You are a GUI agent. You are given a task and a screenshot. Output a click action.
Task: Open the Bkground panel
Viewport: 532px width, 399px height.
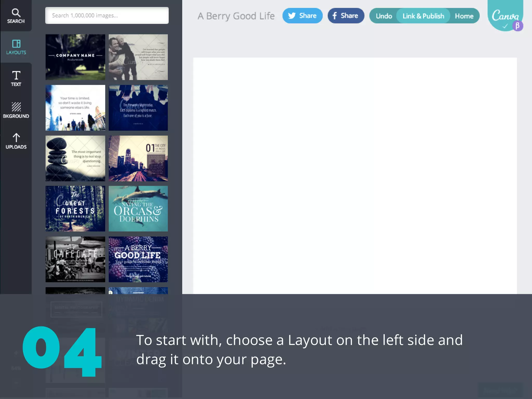tap(16, 110)
